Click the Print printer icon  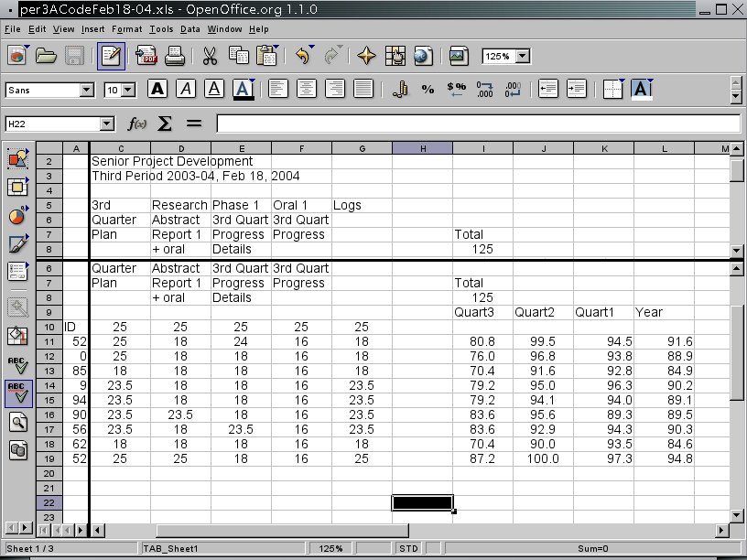(174, 56)
